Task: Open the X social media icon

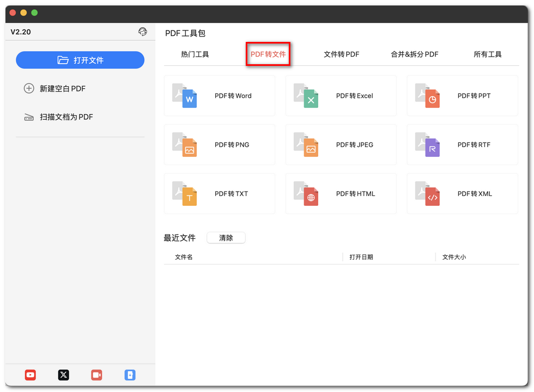Action: 63,375
